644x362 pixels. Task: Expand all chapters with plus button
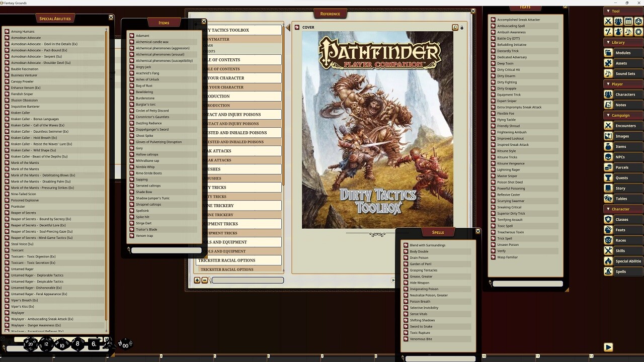tap(197, 280)
